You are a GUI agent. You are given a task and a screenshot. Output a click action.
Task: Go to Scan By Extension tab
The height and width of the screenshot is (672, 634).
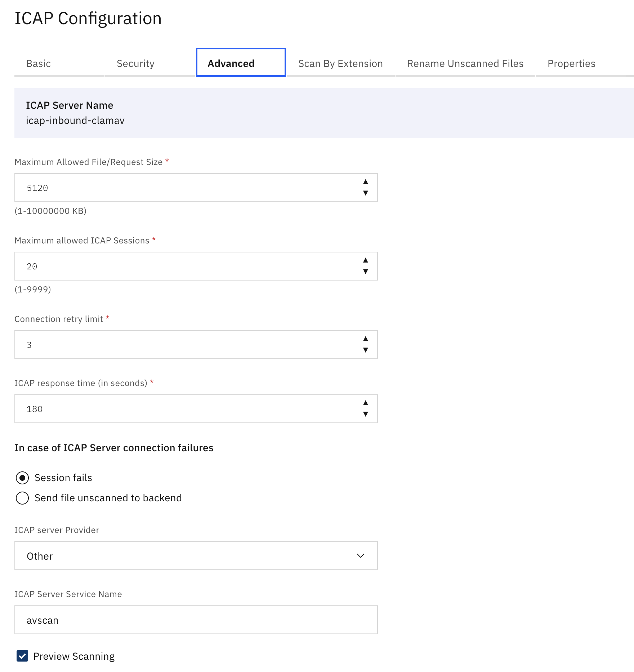coord(340,64)
